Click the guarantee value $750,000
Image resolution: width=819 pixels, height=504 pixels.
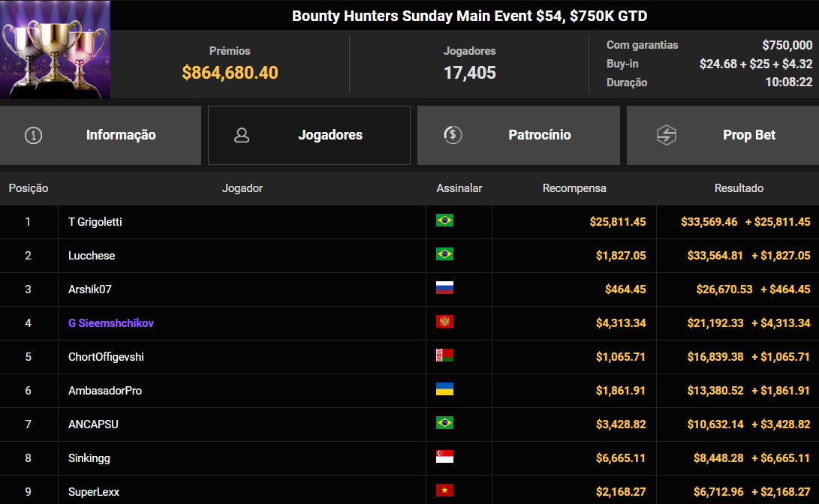click(x=787, y=46)
